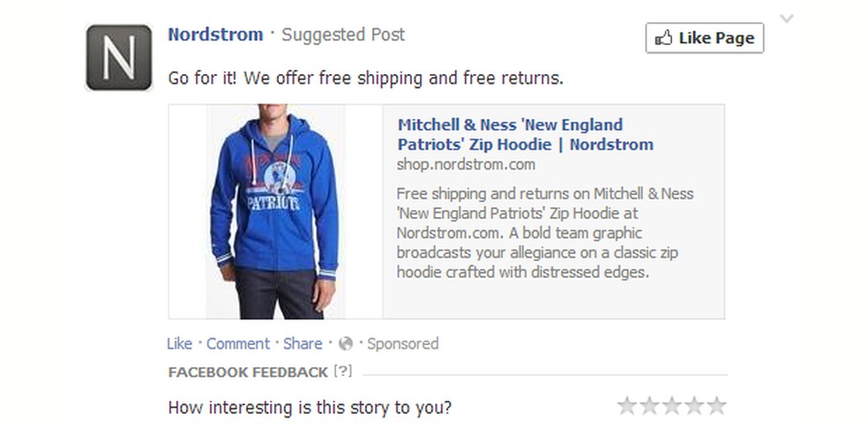Select the fourth rating star
The height and width of the screenshot is (429, 868).
[x=694, y=406]
